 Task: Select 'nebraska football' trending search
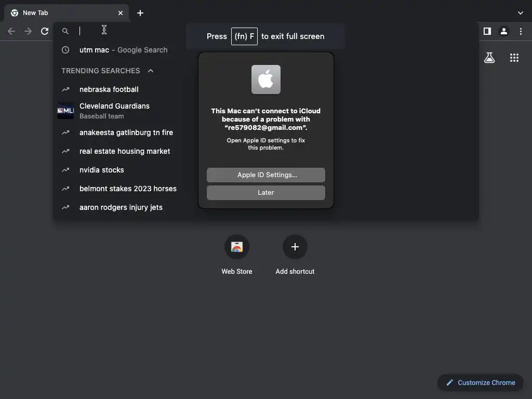coord(265,89)
